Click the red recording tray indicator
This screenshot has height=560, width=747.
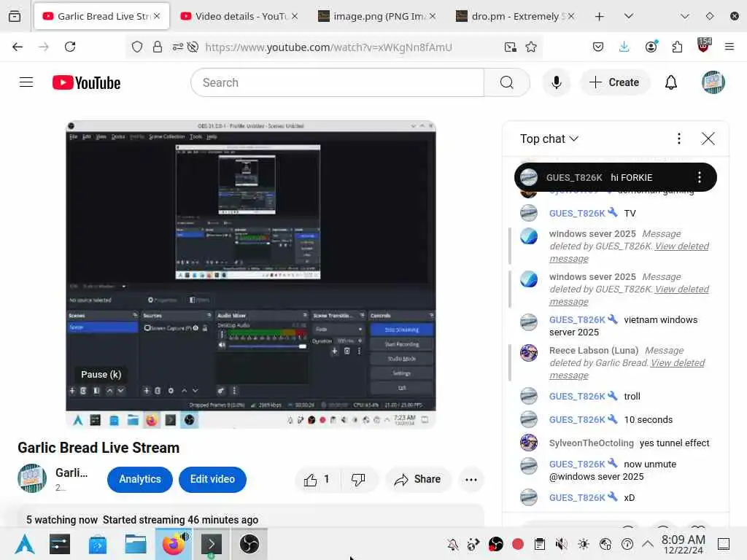click(518, 544)
